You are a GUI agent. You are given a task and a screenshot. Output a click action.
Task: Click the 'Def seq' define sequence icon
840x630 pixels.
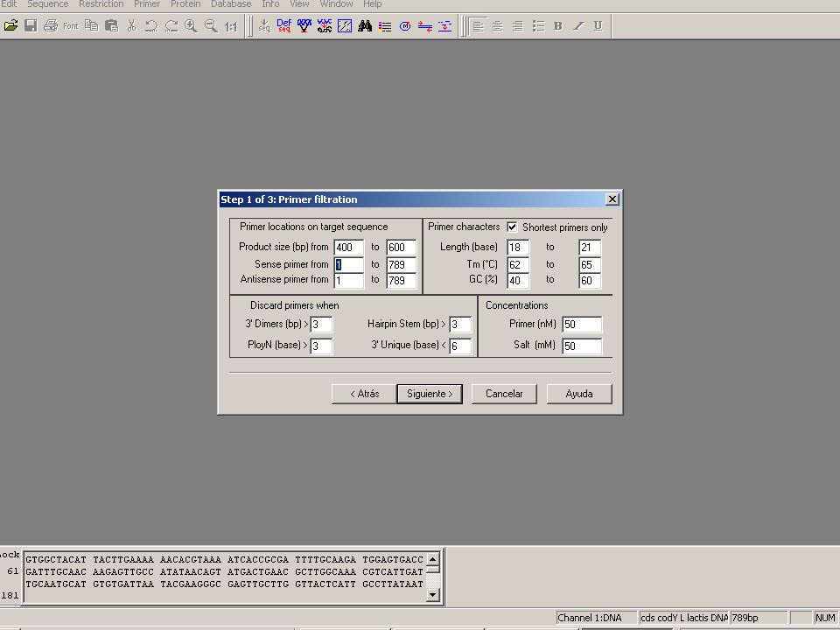(x=283, y=25)
